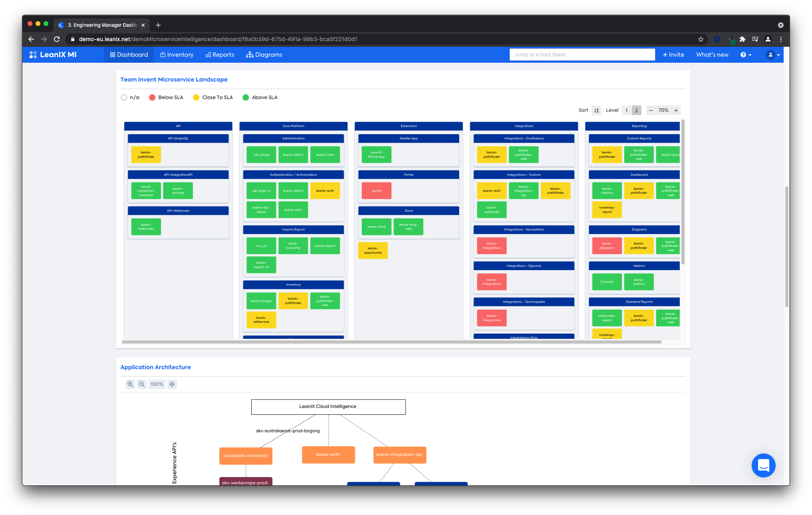Toggle the Below SLA legend filter
The height and width of the screenshot is (515, 812).
[x=152, y=97]
